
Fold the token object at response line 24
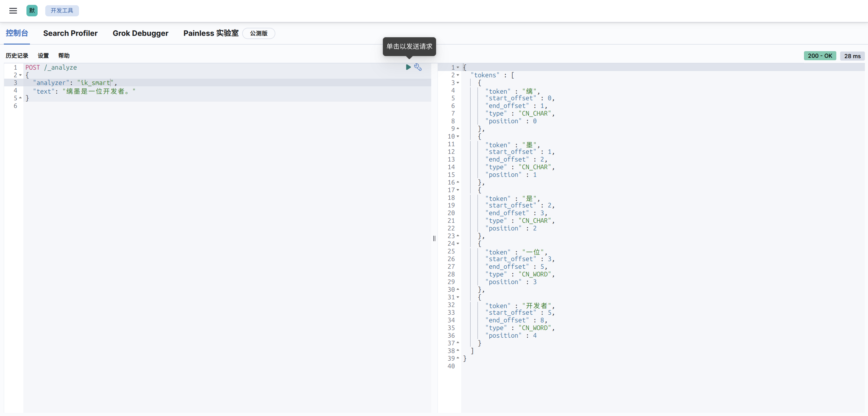coord(458,244)
